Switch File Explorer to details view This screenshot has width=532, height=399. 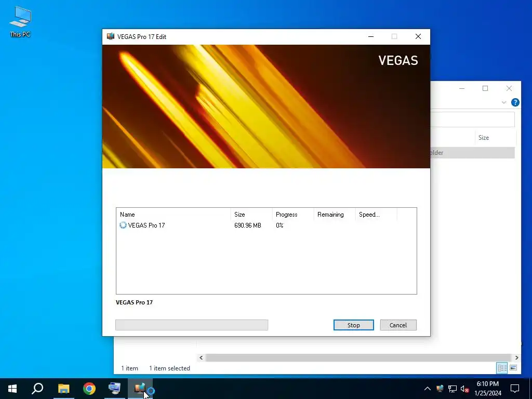[502, 368]
